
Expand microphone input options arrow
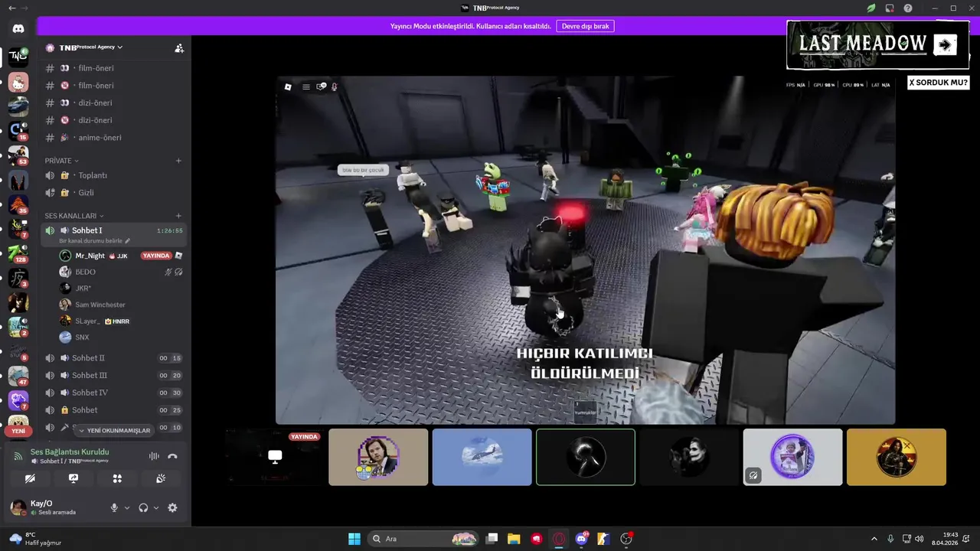pos(127,507)
